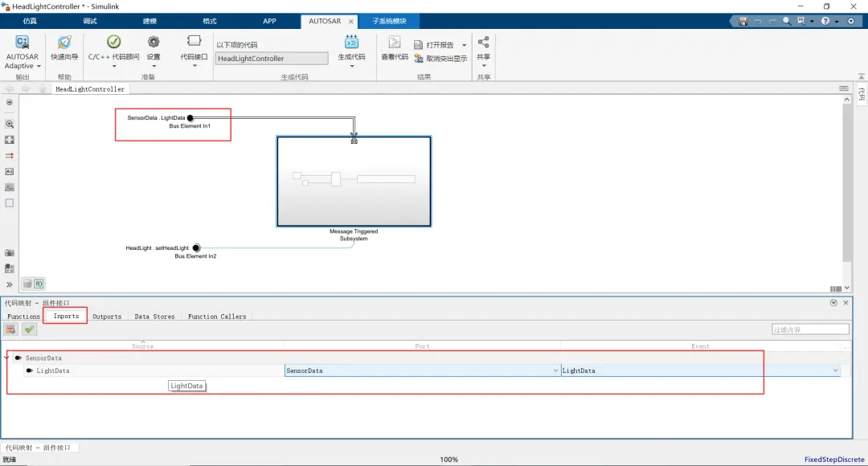Click the green checkmark validate mapping icon
Image resolution: width=868 pixels, height=466 pixels.
point(30,329)
